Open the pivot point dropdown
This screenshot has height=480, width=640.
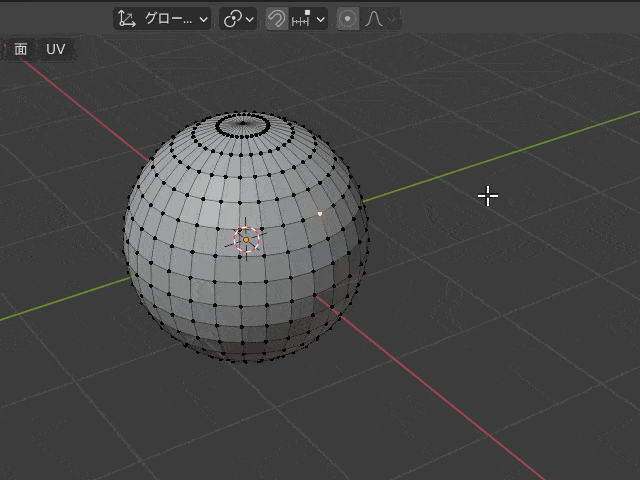(238, 19)
